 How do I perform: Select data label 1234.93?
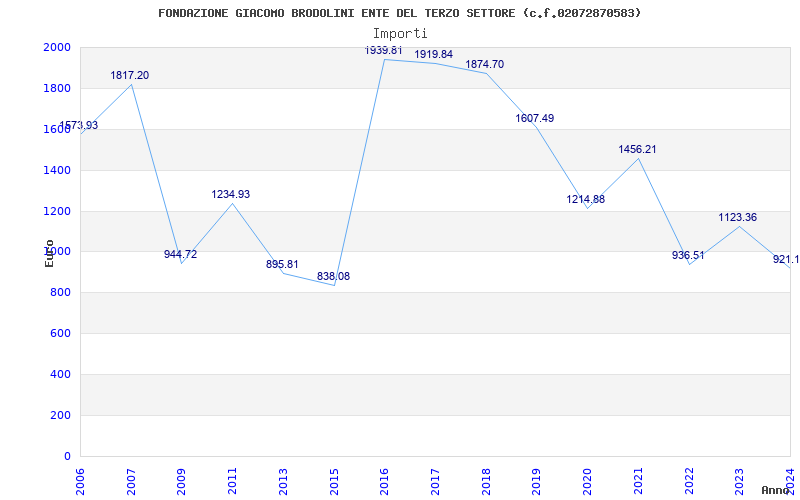[231, 194]
